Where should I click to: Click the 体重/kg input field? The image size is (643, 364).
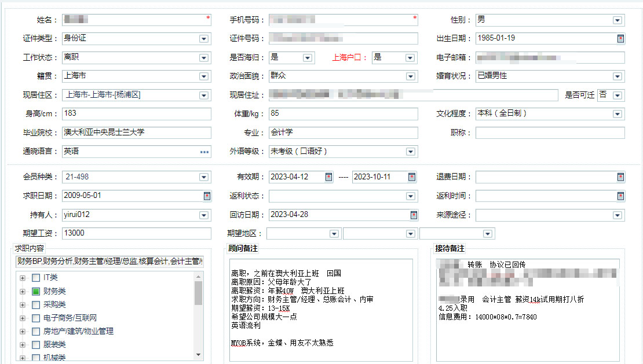pyautogui.click(x=344, y=114)
